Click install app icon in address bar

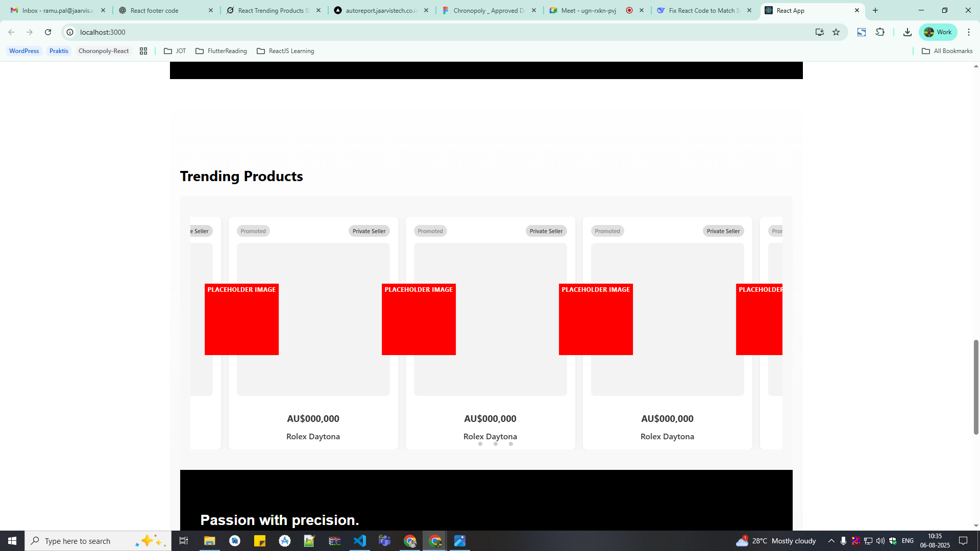819,32
